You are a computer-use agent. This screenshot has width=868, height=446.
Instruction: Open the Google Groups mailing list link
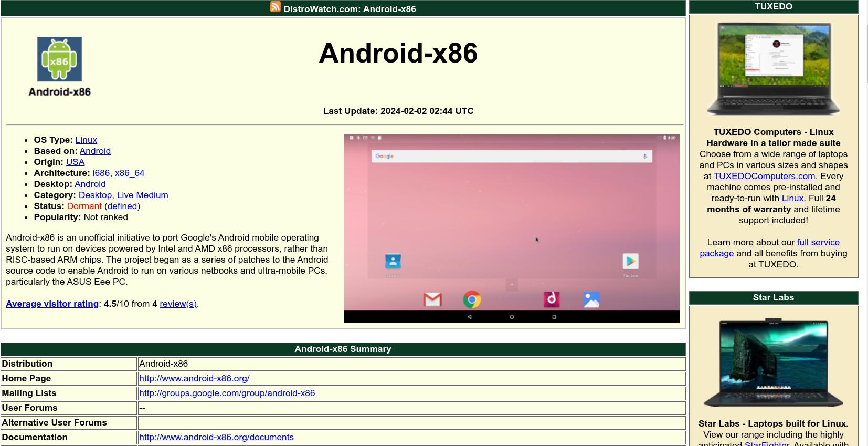coord(227,393)
